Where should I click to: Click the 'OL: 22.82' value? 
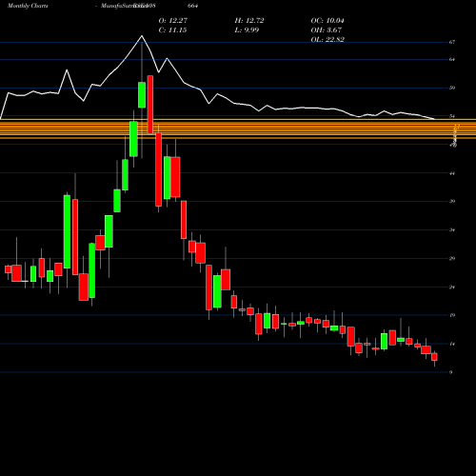327,40
